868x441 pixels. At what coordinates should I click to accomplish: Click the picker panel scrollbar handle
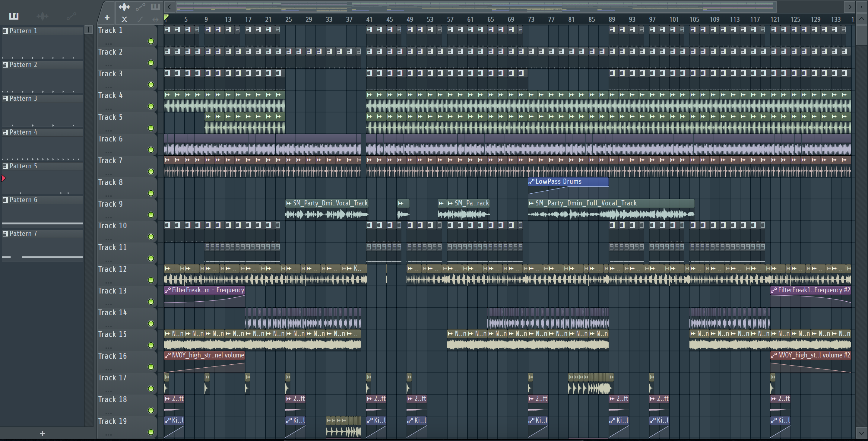pos(89,30)
